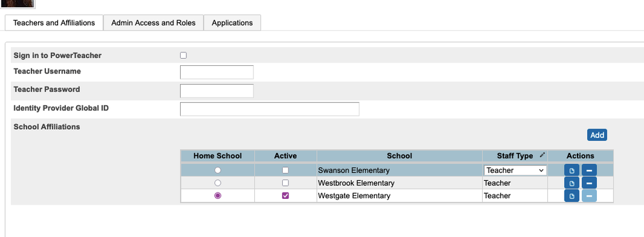
Task: Switch to Teachers and Affiliations tab
Action: (x=54, y=23)
